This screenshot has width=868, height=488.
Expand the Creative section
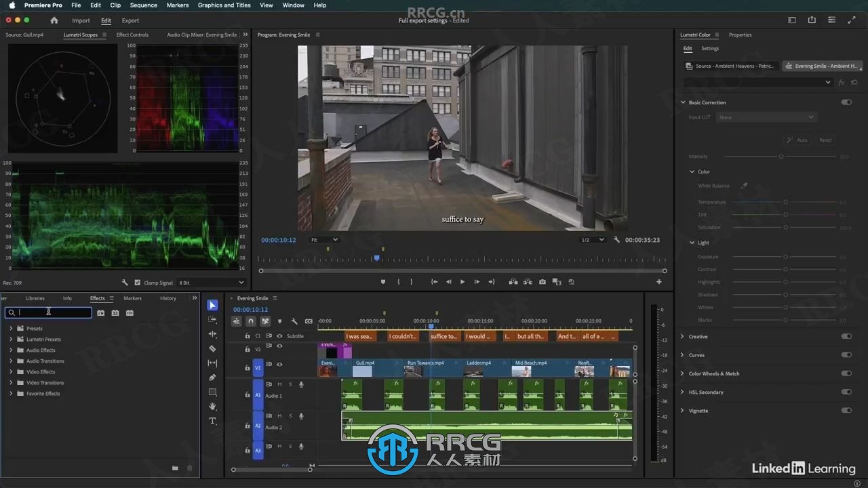pos(683,336)
